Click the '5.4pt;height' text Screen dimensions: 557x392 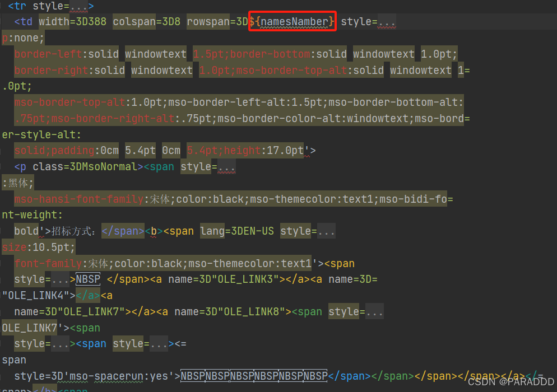[224, 151]
